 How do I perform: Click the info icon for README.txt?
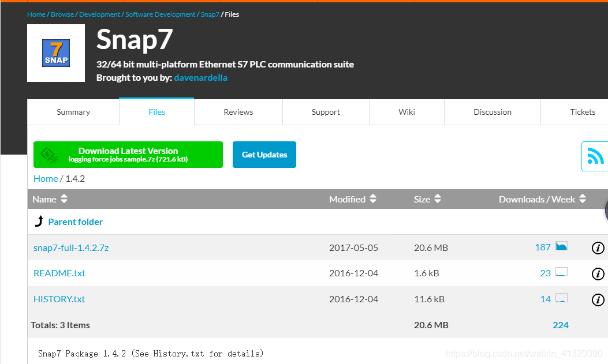(x=598, y=274)
